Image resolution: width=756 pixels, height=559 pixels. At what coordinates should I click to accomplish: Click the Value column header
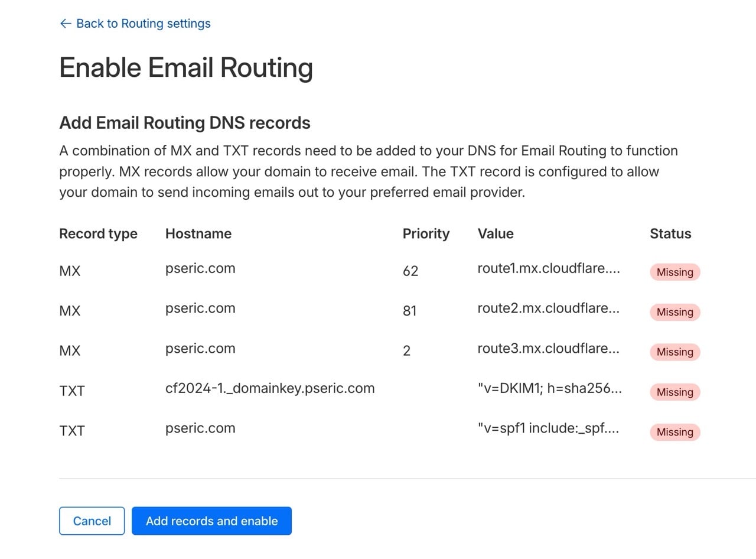[x=496, y=234]
